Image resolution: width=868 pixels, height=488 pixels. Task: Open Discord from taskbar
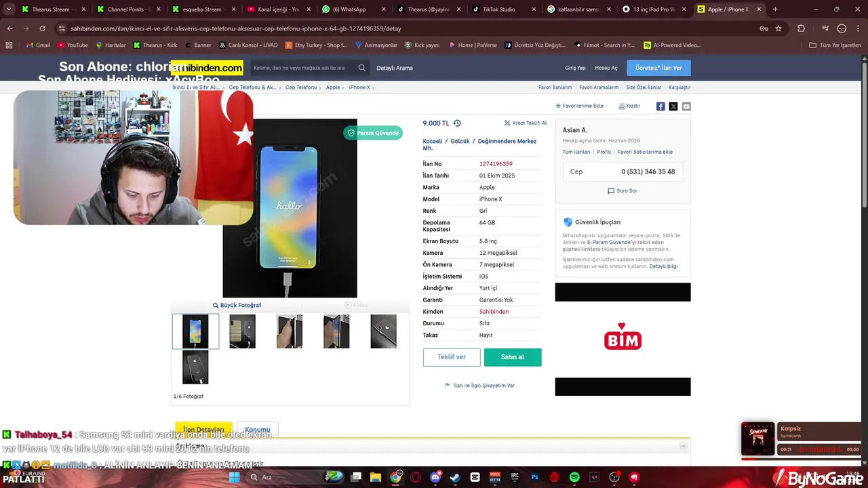pos(435,477)
